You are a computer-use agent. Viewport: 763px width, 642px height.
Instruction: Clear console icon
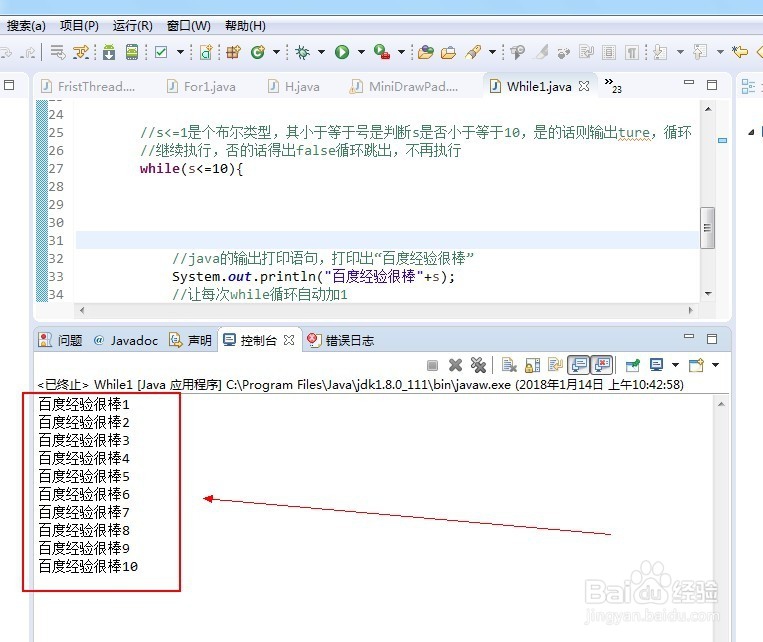tap(509, 365)
